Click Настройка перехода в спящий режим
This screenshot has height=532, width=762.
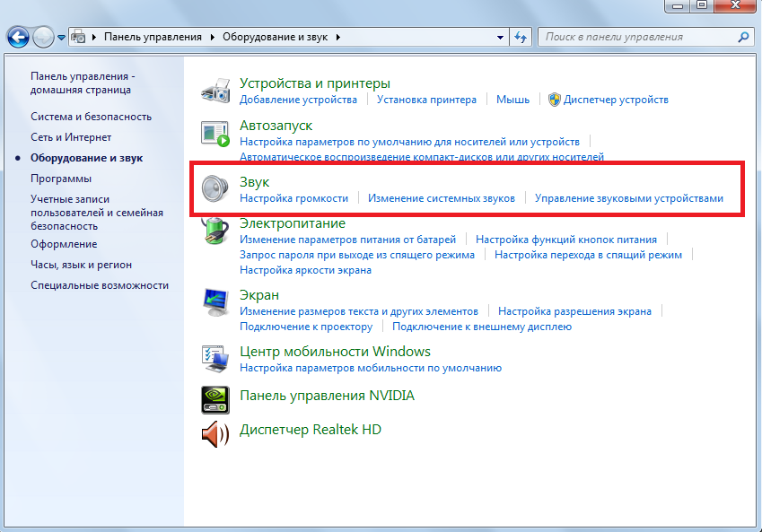tap(588, 255)
